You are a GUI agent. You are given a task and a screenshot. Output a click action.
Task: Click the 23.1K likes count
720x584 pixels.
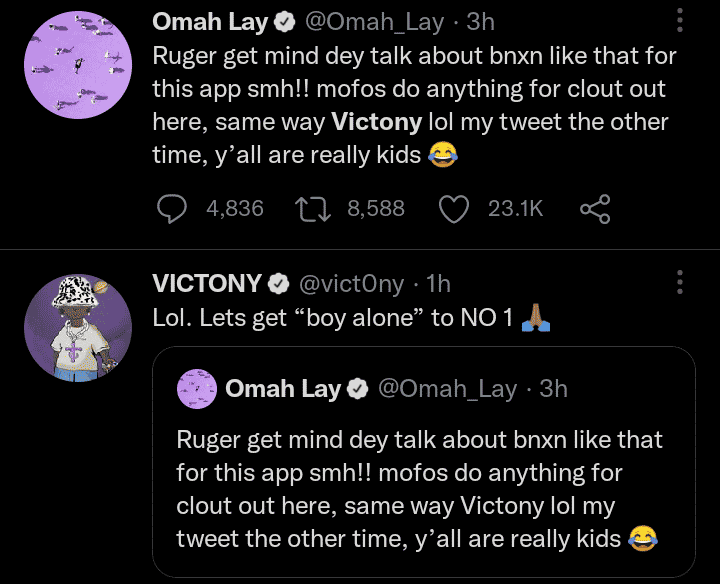click(515, 208)
